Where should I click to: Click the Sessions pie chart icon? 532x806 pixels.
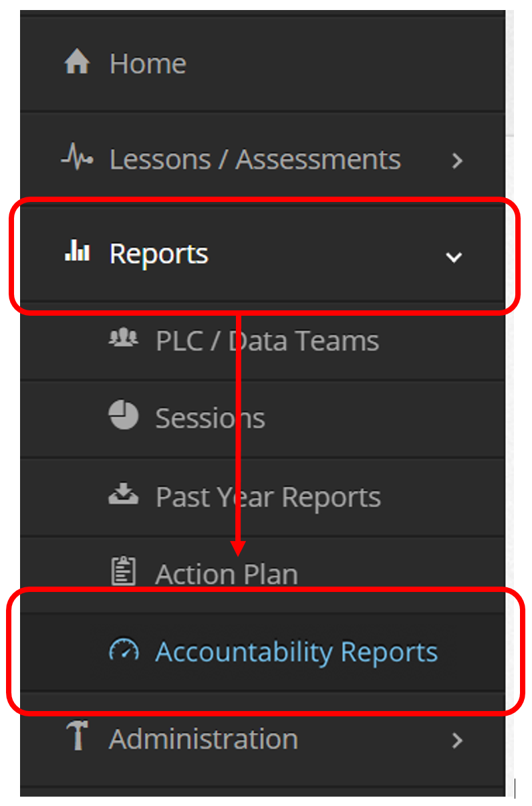(x=124, y=416)
